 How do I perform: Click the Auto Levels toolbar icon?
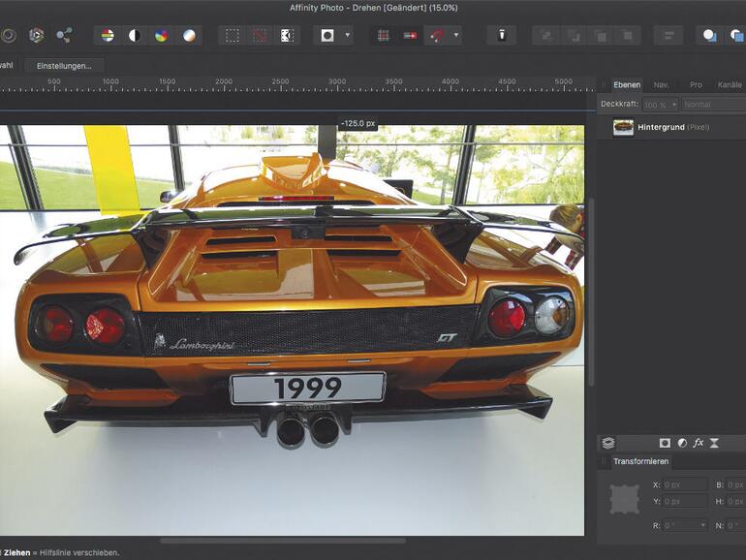(x=108, y=36)
